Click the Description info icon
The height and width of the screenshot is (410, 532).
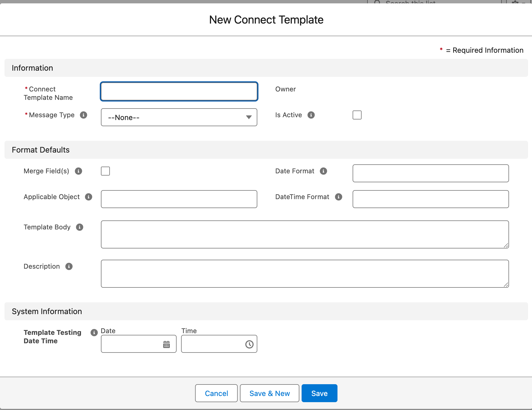point(69,266)
